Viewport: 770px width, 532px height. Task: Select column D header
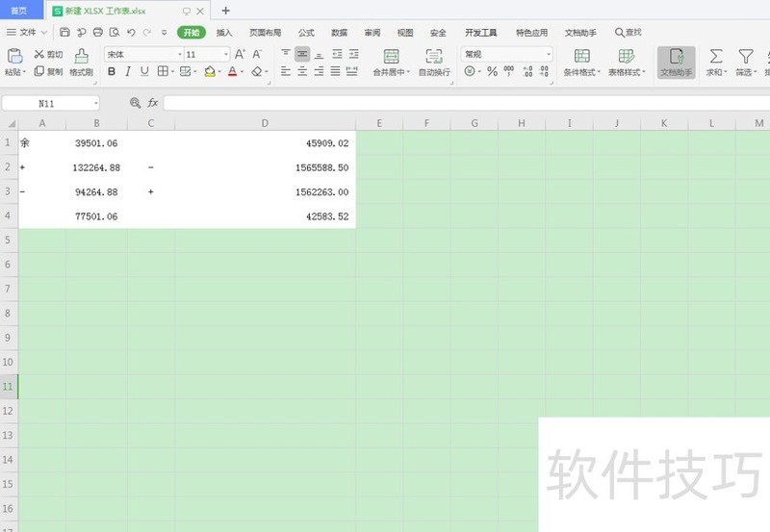[265, 123]
